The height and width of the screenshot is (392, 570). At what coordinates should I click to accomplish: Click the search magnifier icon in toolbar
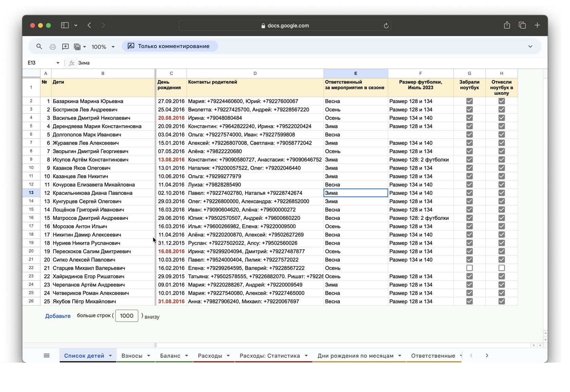click(39, 46)
